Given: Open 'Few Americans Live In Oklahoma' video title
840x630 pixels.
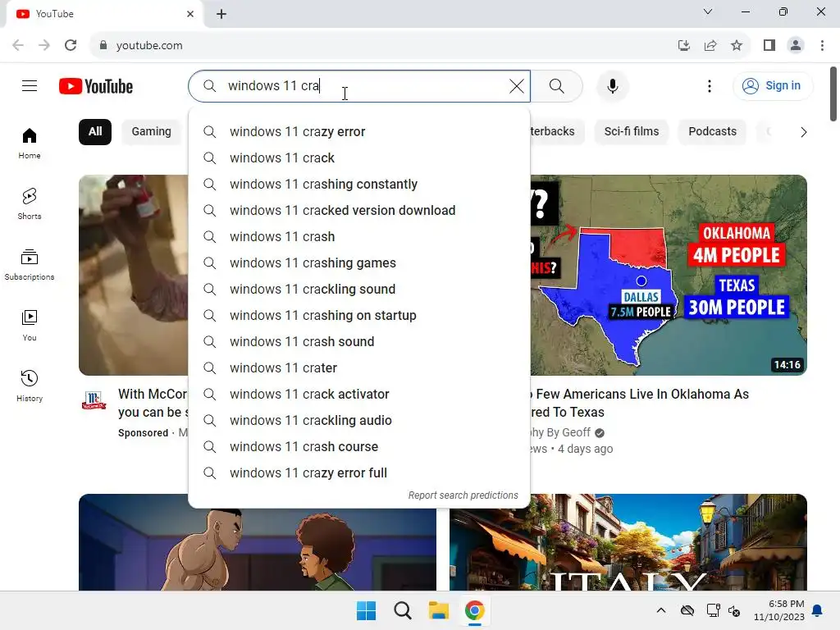Looking at the screenshot, I should (x=639, y=403).
